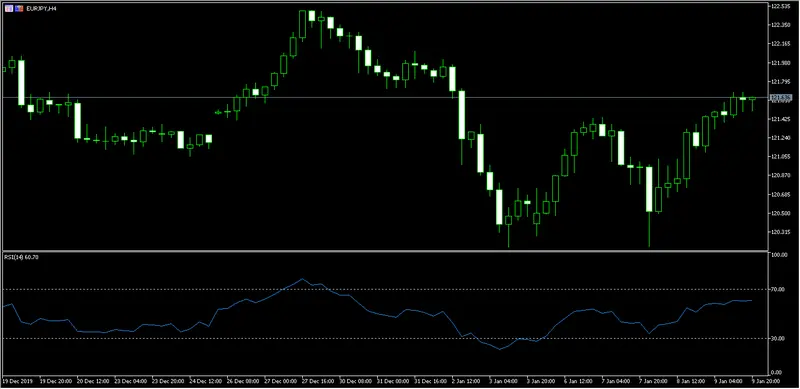This screenshot has width=800, height=389.
Task: Click the second icon beside EURJPY,H4
Action: pyautogui.click(x=18, y=8)
